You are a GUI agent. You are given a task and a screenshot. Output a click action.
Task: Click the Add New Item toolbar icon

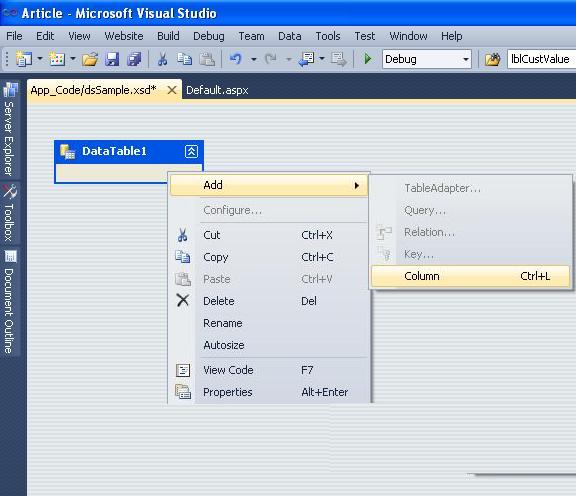click(57, 59)
